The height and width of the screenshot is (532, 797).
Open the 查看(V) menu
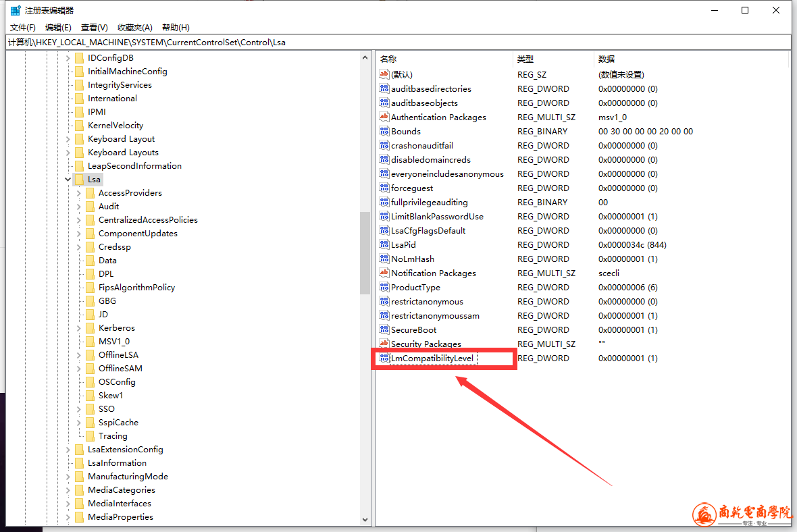(94, 28)
